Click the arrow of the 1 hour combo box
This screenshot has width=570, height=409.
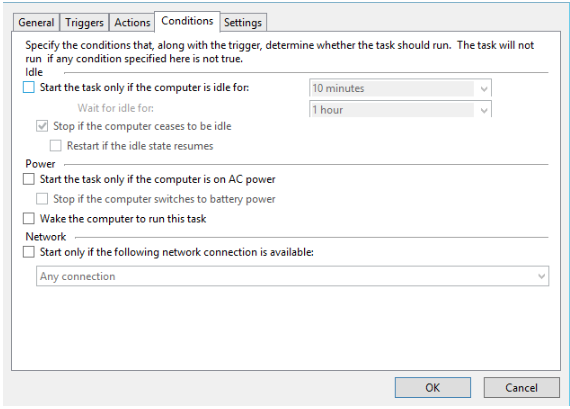point(483,110)
